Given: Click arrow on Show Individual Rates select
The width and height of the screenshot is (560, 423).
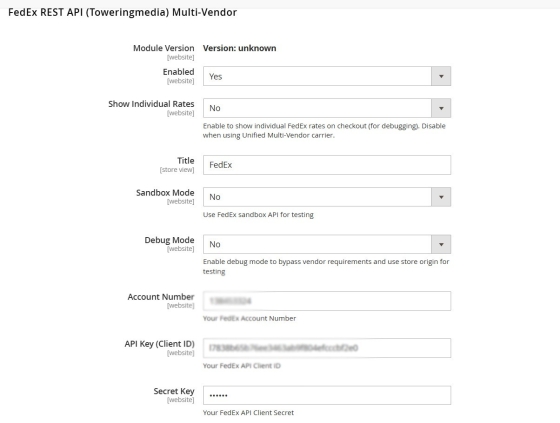Looking at the screenshot, I should click(x=441, y=108).
